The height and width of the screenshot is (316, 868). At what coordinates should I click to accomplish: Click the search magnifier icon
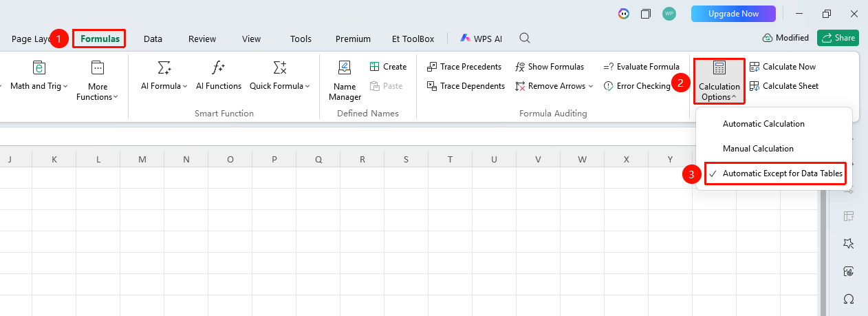525,38
